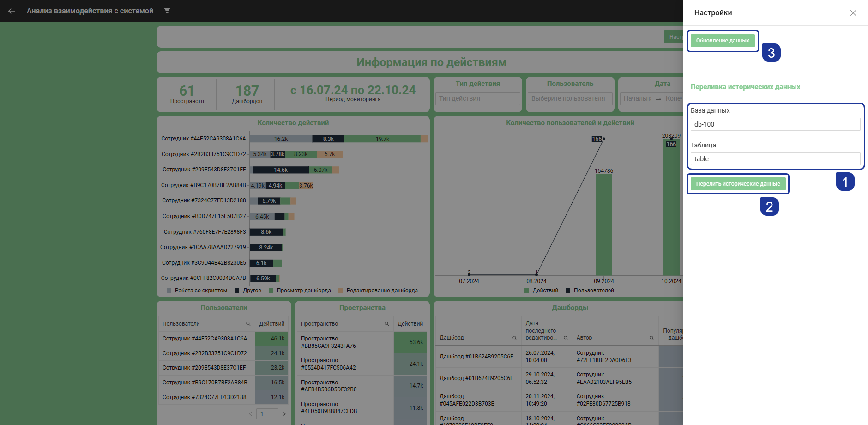Toggle Действий legend in users chart
This screenshot has width=868, height=425.
tap(541, 291)
